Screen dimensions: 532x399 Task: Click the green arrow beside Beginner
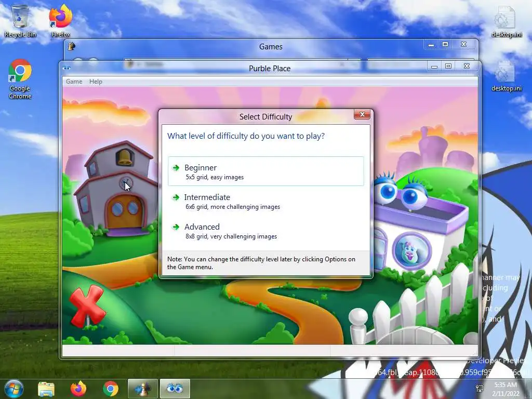[176, 168]
